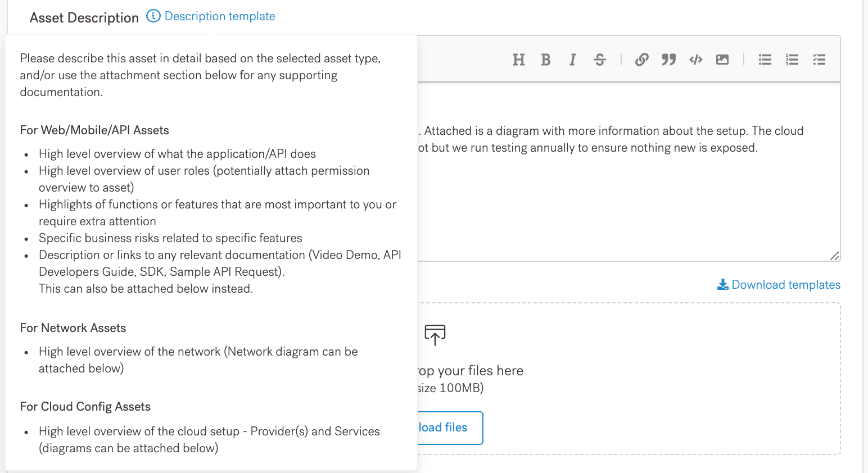Viewport: 868px width, 473px height.
Task: Open the Description template link
Action: (219, 16)
